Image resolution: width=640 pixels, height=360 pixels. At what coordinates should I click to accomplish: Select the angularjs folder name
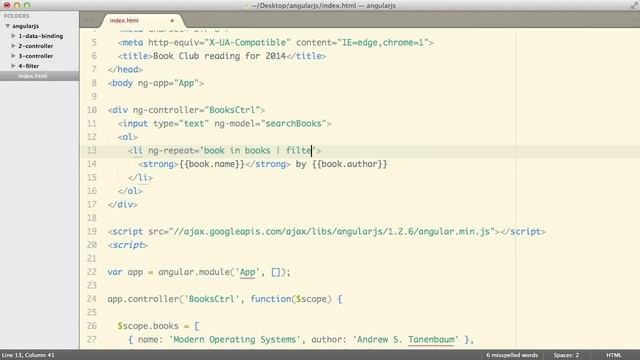pyautogui.click(x=25, y=26)
